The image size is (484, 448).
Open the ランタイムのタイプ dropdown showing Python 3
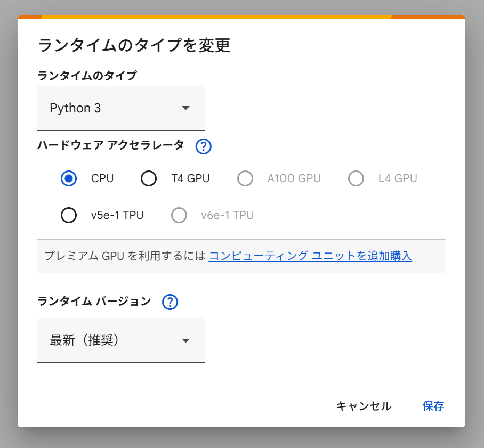[120, 108]
